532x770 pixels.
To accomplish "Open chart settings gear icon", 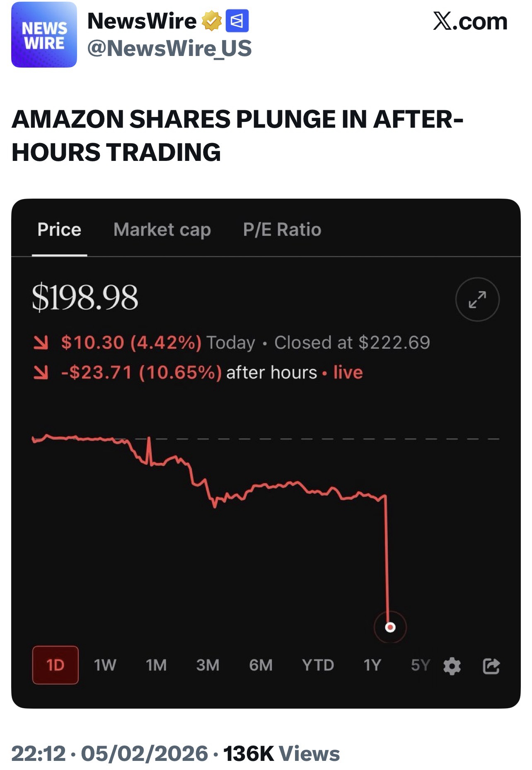I will pos(452,666).
